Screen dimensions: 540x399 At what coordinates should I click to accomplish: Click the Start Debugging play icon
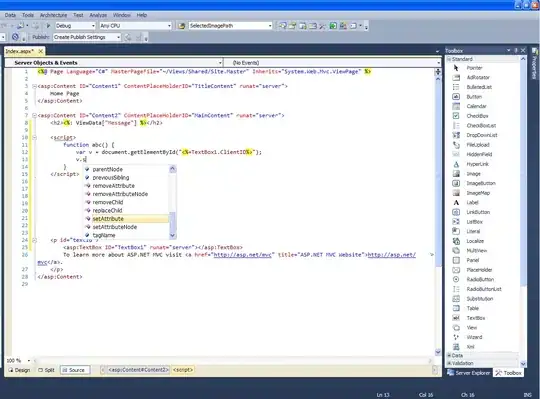point(48,26)
